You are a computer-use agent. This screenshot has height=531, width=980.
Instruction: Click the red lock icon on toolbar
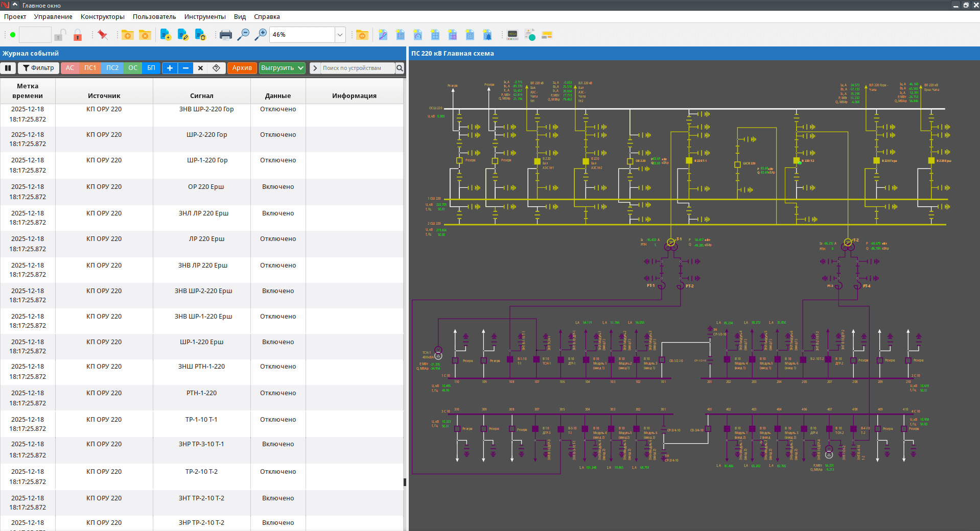77,36
